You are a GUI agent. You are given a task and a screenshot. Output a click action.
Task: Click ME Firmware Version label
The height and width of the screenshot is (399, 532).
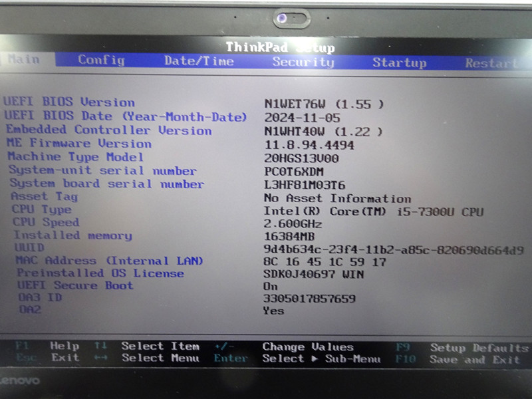click(x=79, y=143)
